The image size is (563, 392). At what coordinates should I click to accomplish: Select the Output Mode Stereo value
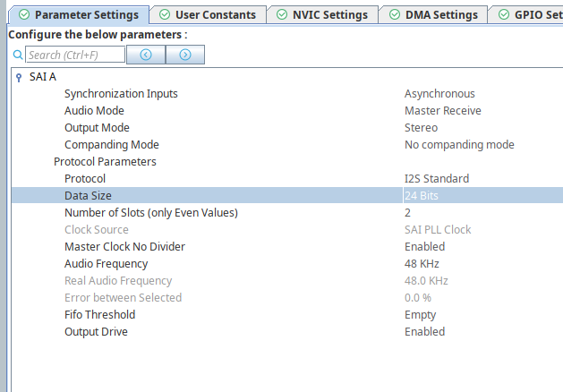coord(421,128)
